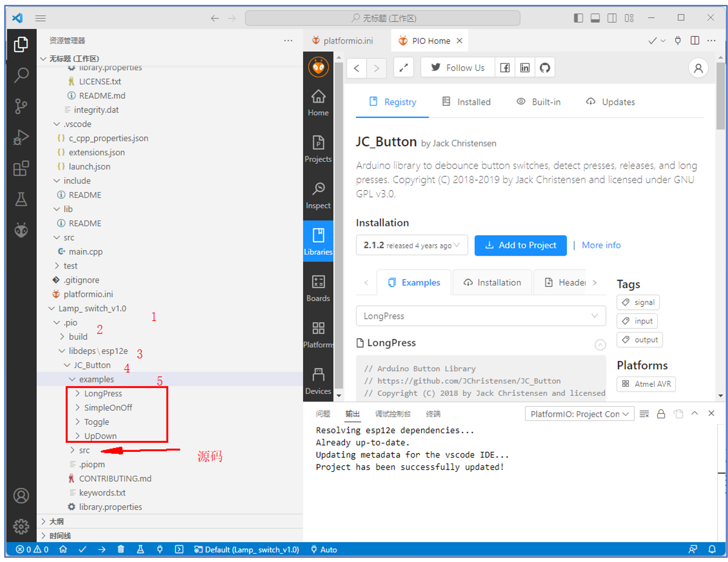The width and height of the screenshot is (728, 562).
Task: Click the Add to Project button
Action: coord(520,245)
